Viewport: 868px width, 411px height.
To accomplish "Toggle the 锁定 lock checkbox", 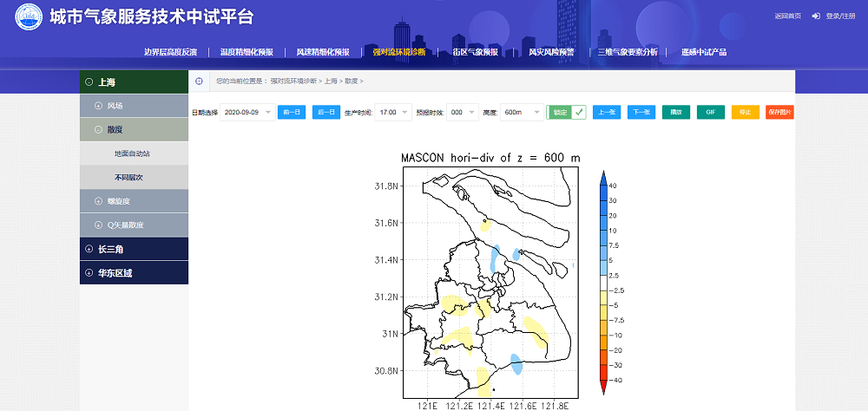I will [578, 112].
